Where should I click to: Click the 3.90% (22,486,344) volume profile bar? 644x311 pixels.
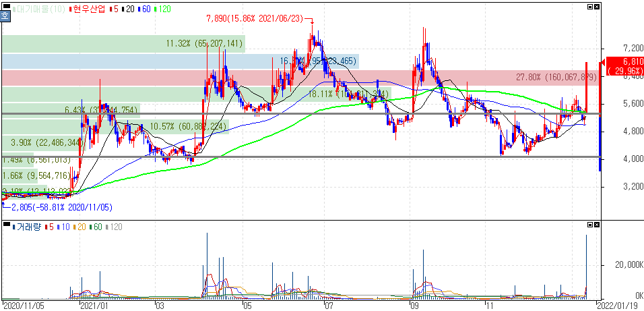(42, 143)
